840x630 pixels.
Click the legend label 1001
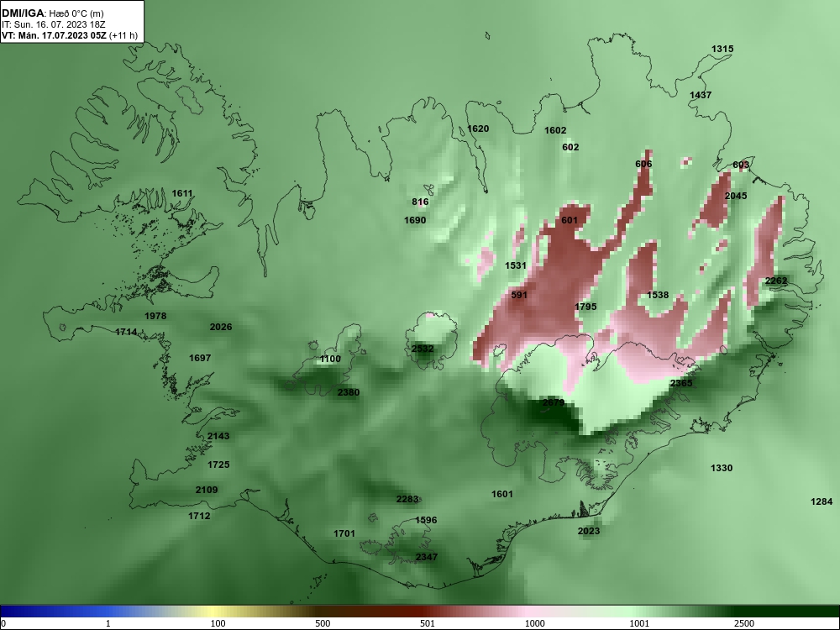coord(639,623)
